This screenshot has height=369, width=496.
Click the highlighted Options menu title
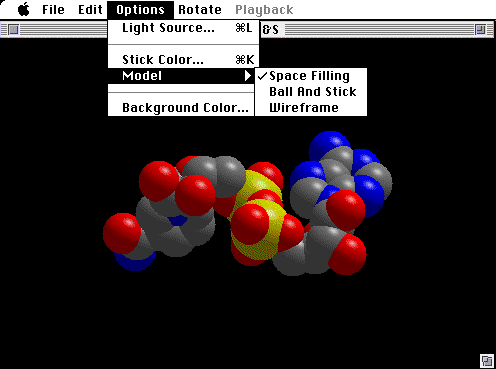tap(140, 10)
